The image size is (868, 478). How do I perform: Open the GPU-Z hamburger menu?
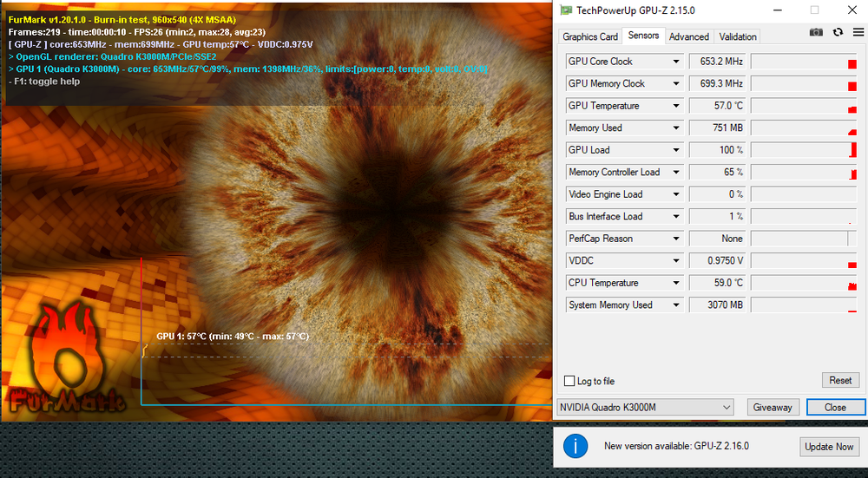coord(858,32)
